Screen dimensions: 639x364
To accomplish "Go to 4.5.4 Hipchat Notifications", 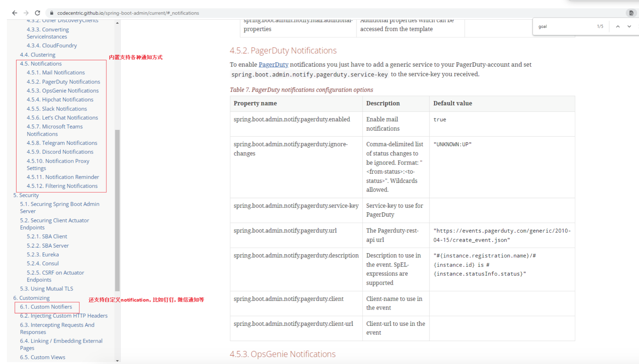I will 60,100.
